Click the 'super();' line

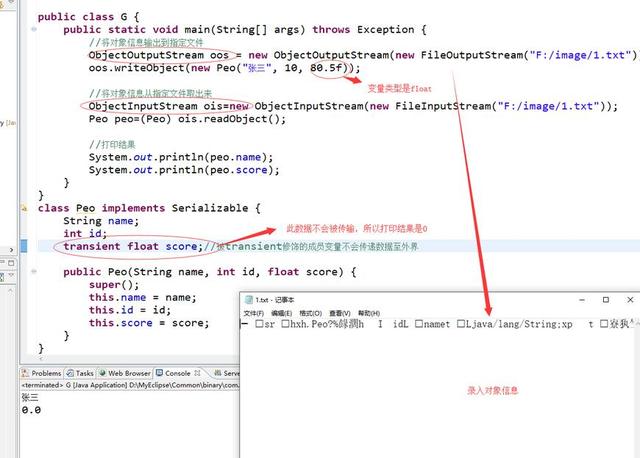[x=114, y=285]
